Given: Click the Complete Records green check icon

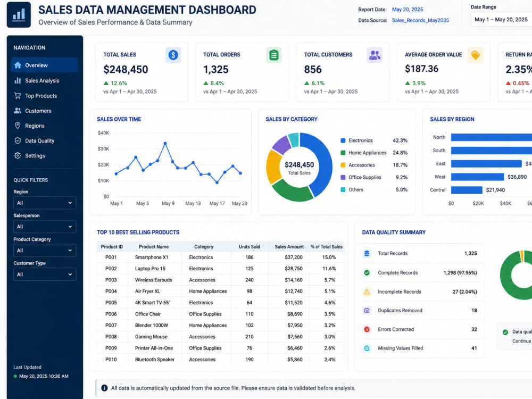Looking at the screenshot, I should coord(367,272).
